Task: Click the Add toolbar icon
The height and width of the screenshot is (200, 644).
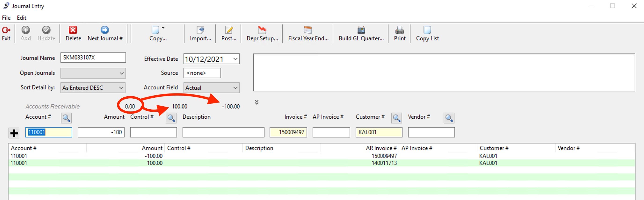Action: 26,30
